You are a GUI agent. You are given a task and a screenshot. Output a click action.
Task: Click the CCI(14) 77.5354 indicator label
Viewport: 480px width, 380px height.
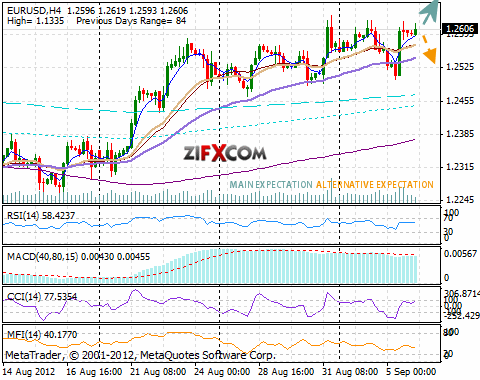click(x=42, y=297)
